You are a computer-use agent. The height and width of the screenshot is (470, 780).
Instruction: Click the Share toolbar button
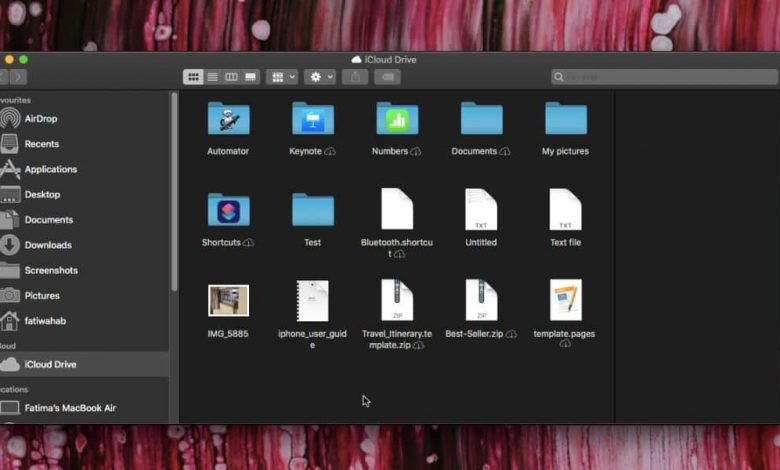click(x=355, y=77)
